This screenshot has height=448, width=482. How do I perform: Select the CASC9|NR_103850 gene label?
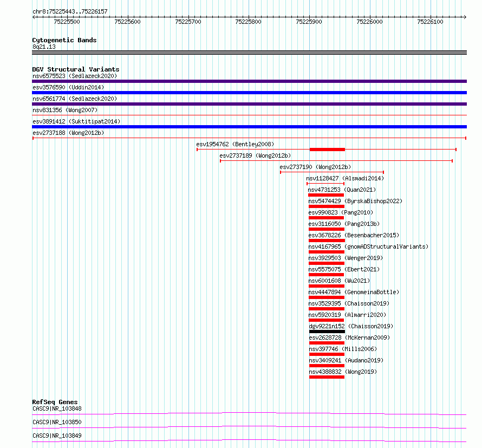coord(57,422)
